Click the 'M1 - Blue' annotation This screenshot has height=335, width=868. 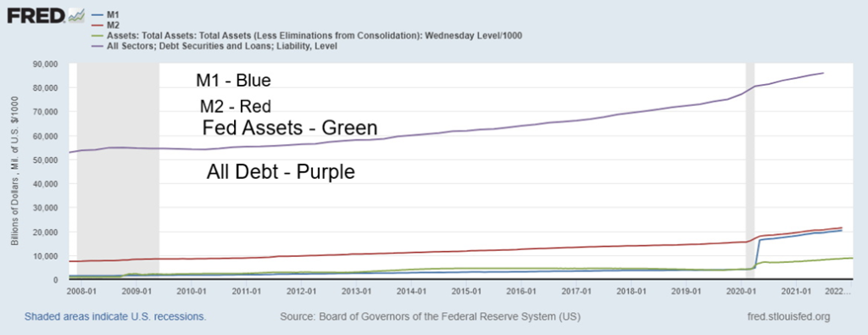click(233, 81)
